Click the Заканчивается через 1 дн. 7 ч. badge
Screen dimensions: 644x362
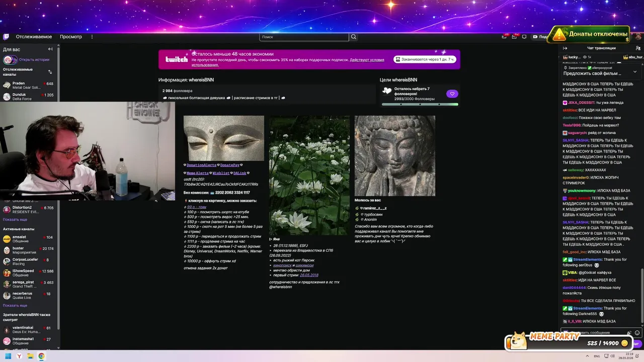tap(425, 59)
